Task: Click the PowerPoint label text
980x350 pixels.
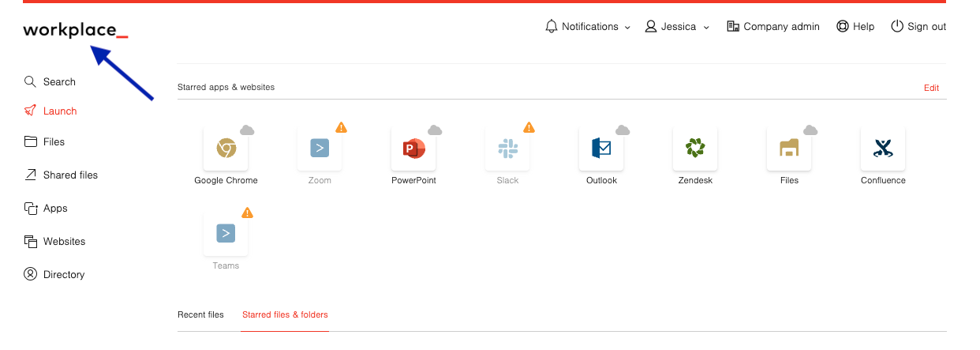Action: click(x=413, y=180)
